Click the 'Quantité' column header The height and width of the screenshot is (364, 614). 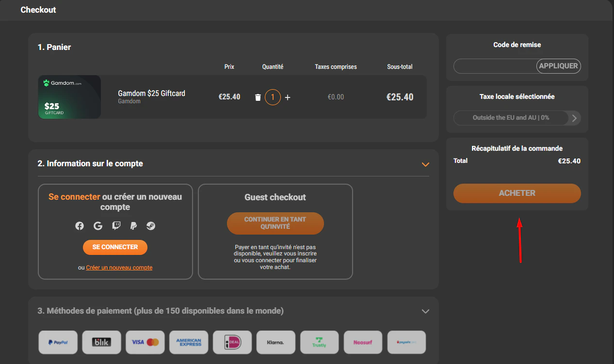[273, 67]
